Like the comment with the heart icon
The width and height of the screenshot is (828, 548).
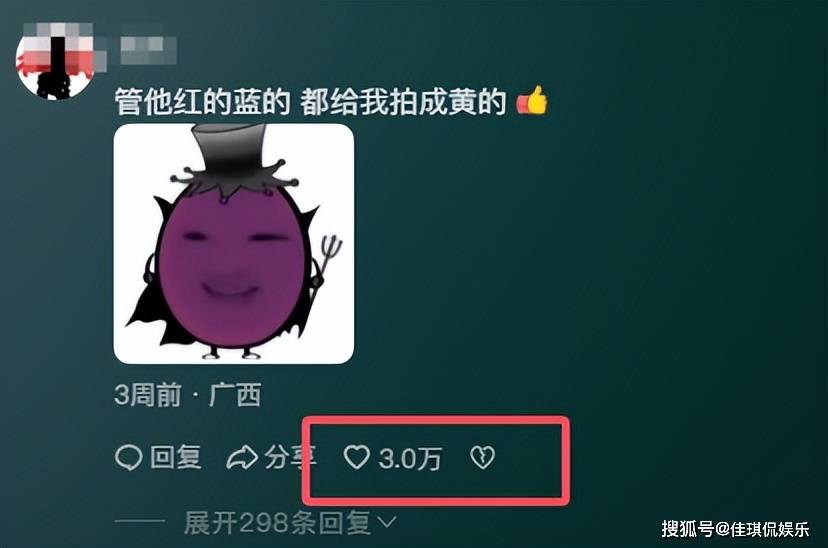[357, 457]
